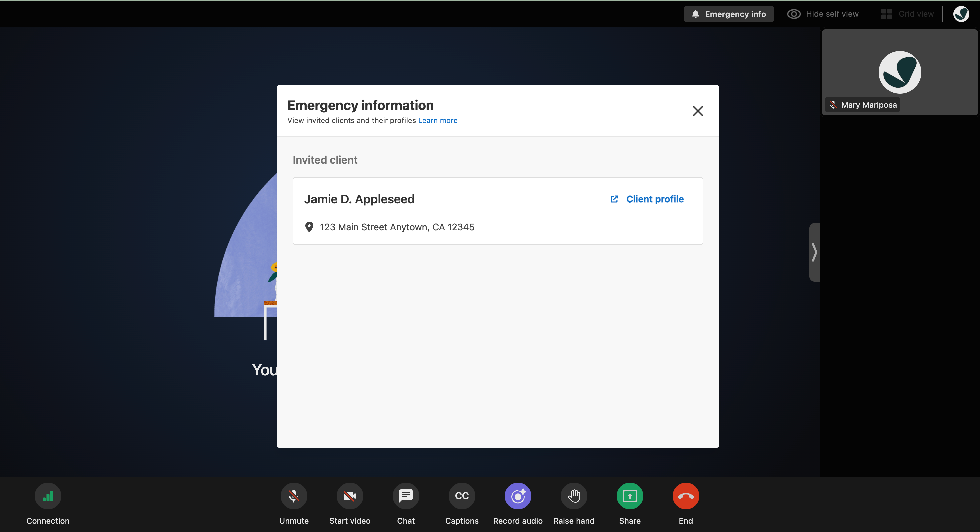Collapse the participant side panel chevron
This screenshot has height=532, width=980.
tap(815, 252)
